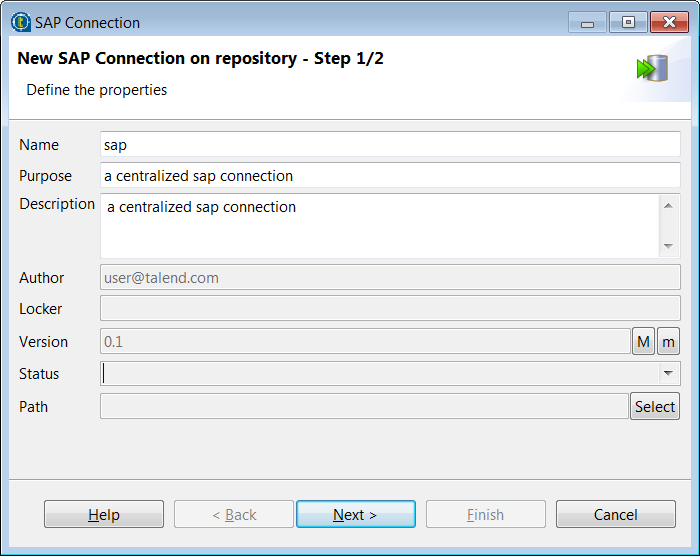
Task: Minimize the SAP Connection window
Action: [587, 22]
